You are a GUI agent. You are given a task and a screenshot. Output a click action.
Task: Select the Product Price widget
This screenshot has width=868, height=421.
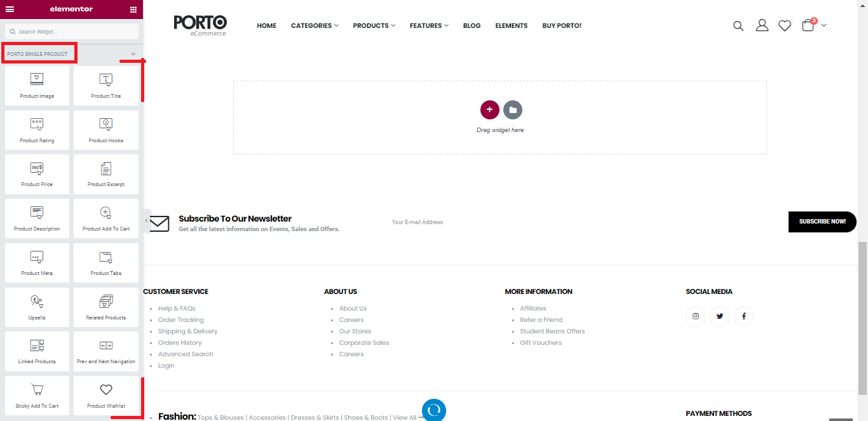(37, 174)
